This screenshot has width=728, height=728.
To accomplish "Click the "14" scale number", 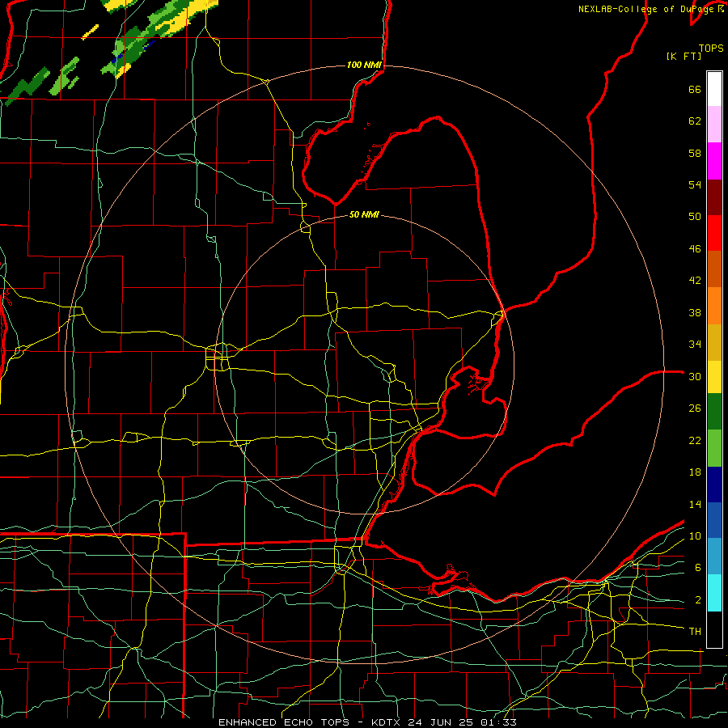I will tap(695, 504).
